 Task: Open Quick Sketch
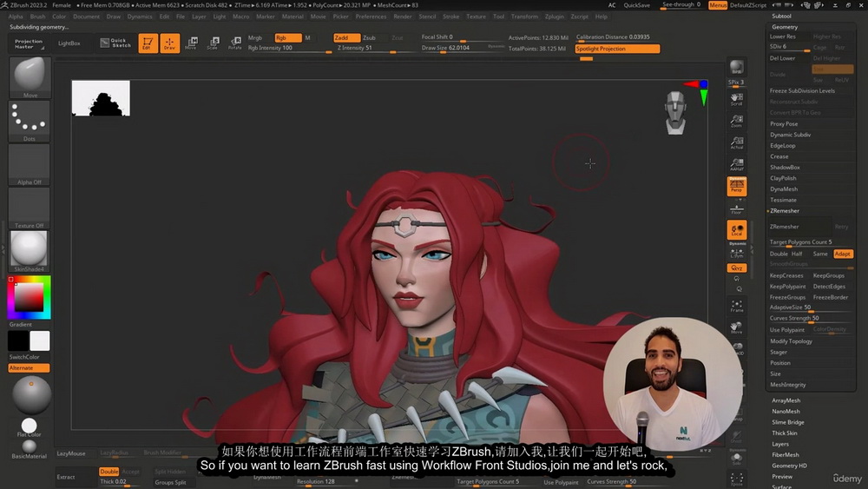(115, 43)
